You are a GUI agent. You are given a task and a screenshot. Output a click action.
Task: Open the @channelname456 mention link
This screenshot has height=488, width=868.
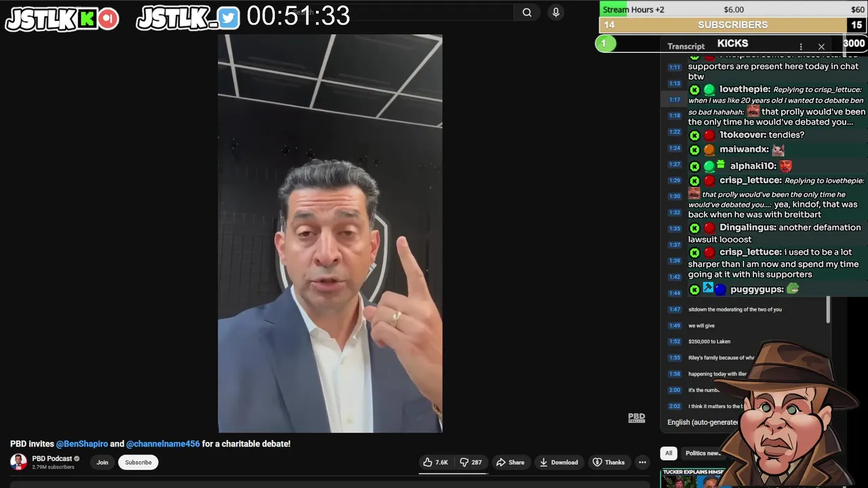click(x=163, y=444)
